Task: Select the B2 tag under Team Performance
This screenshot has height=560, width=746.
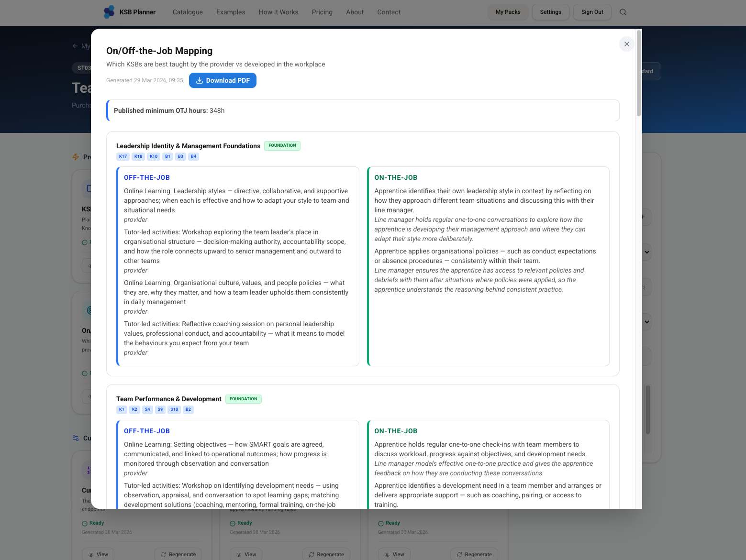Action: pos(188,409)
